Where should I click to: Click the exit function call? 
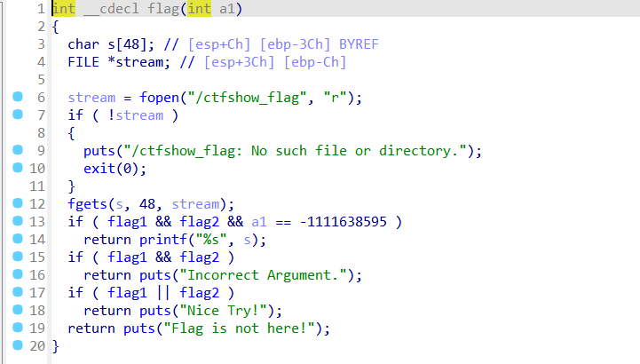[99, 168]
